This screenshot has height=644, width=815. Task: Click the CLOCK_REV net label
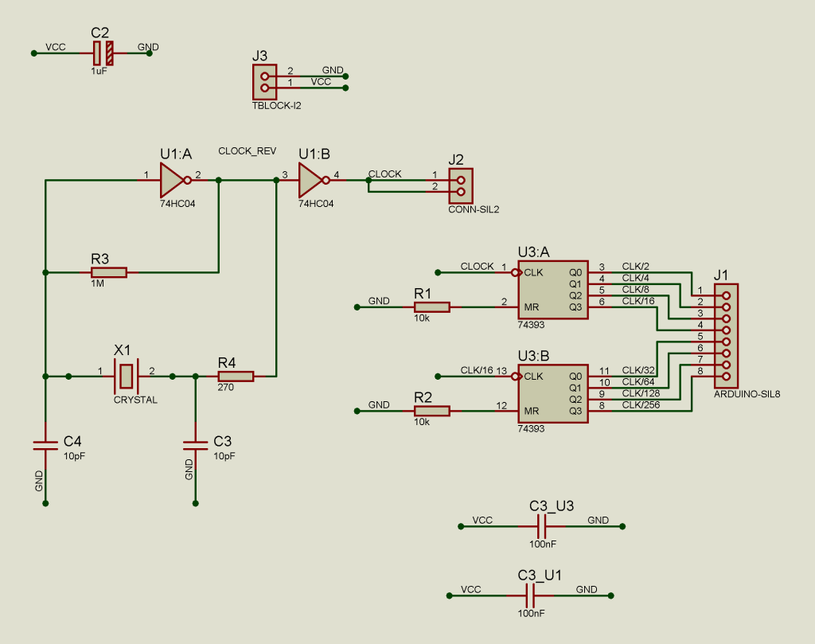pos(247,151)
